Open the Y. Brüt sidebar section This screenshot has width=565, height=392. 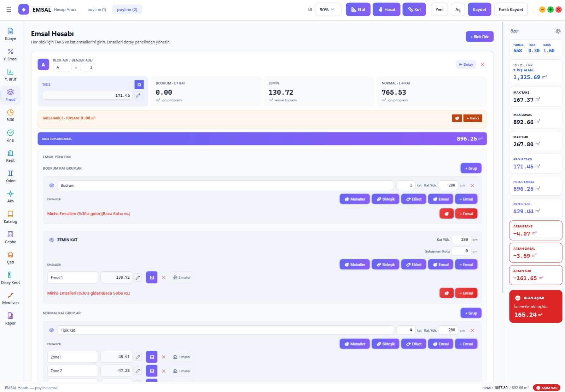pyautogui.click(x=10, y=75)
